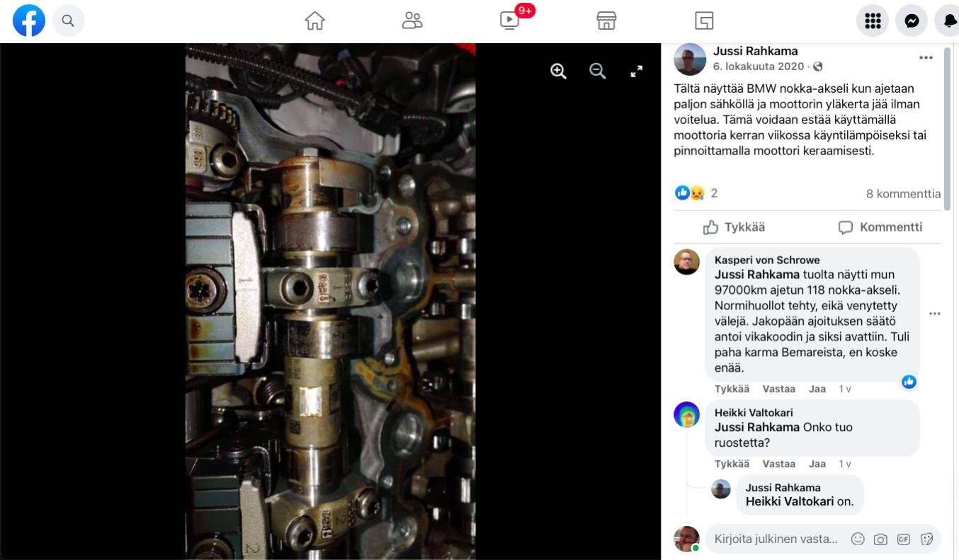Image resolution: width=959 pixels, height=560 pixels.
Task: Click the Facebook logo icon
Action: click(29, 21)
